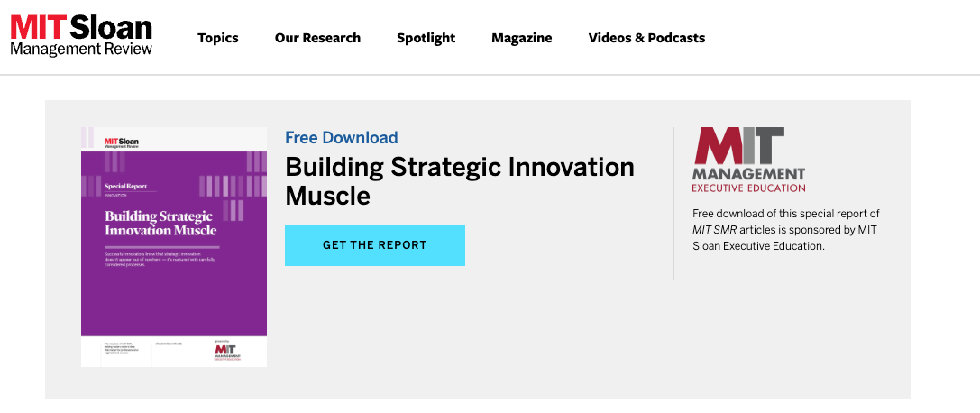Click the Free Download label

point(342,137)
